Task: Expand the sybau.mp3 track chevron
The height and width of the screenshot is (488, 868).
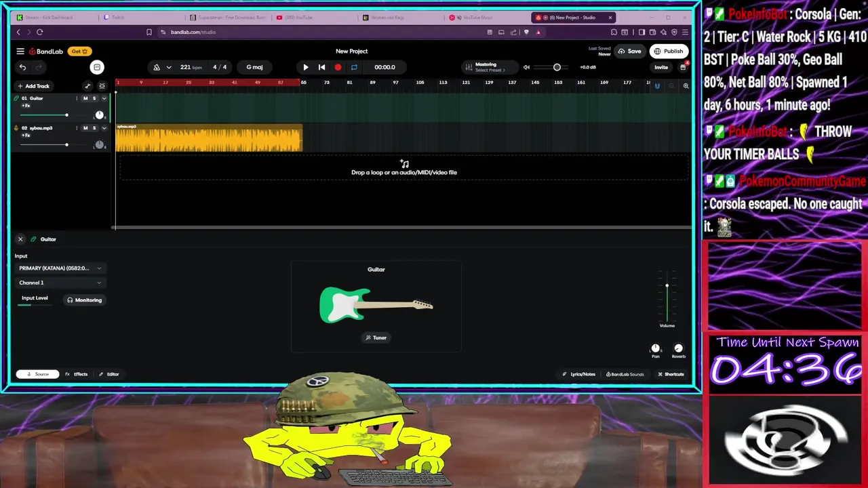Action: 104,128
